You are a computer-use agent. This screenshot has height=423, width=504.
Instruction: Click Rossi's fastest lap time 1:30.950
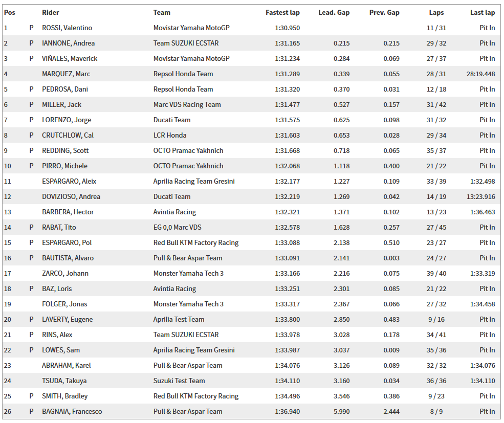pos(287,28)
